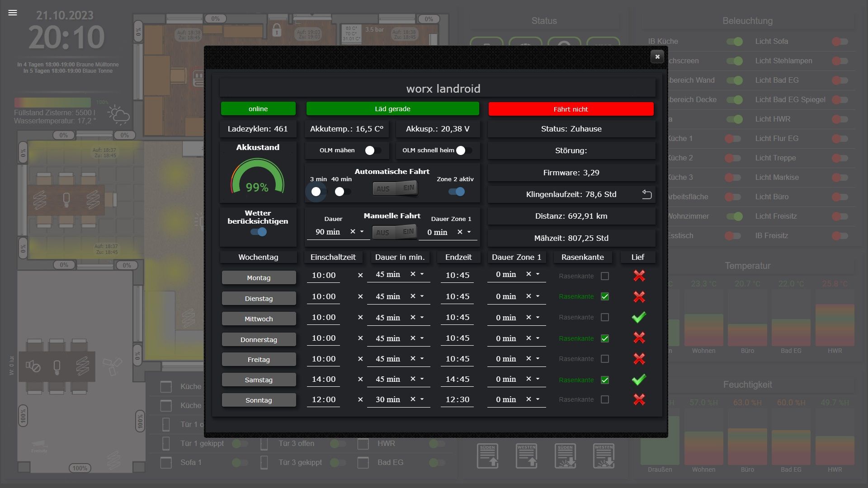868x488 pixels.
Task: Open Montag Dauer in min dropdown
Action: point(422,274)
